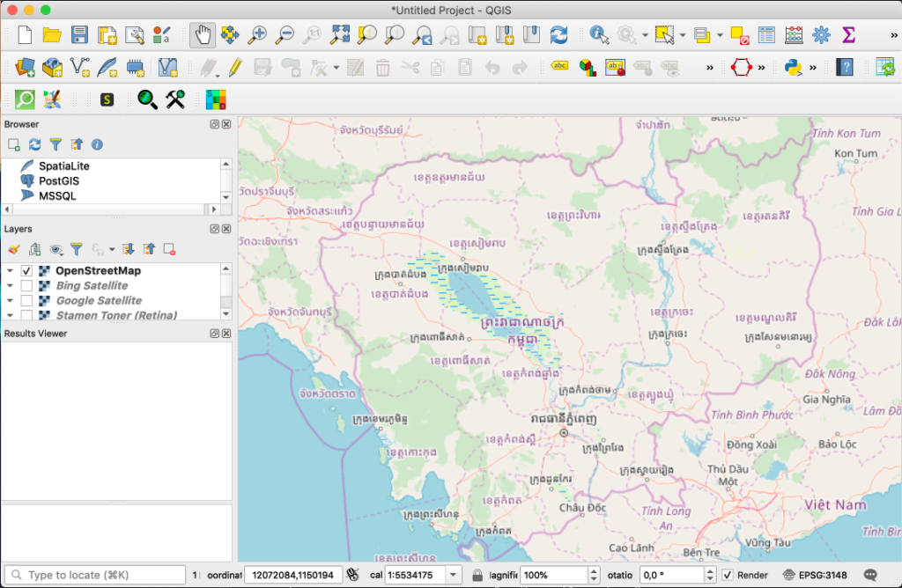
Task: Open layer labeling options icon
Action: point(559,66)
